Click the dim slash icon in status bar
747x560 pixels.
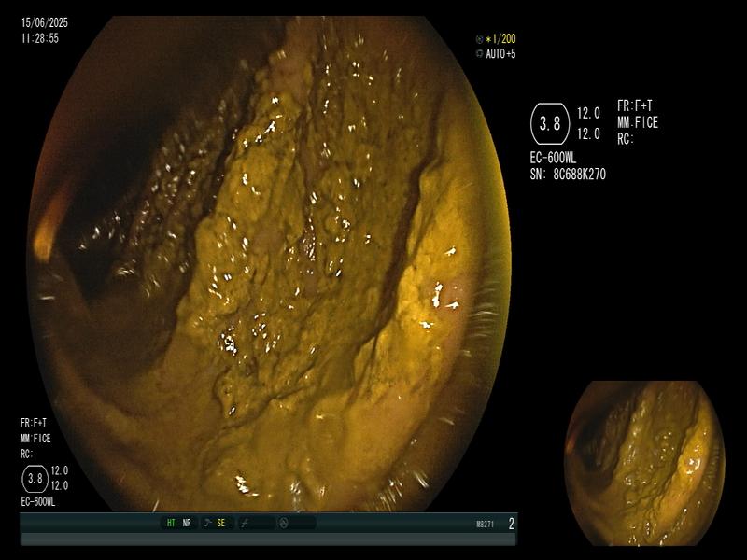coord(245,524)
